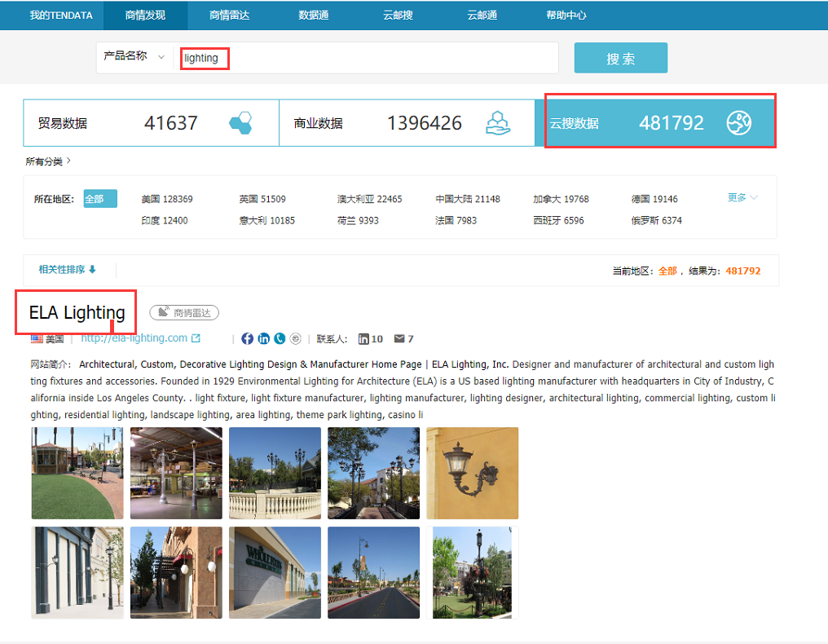Toggle the 相关性排序 sort order

tap(65, 269)
